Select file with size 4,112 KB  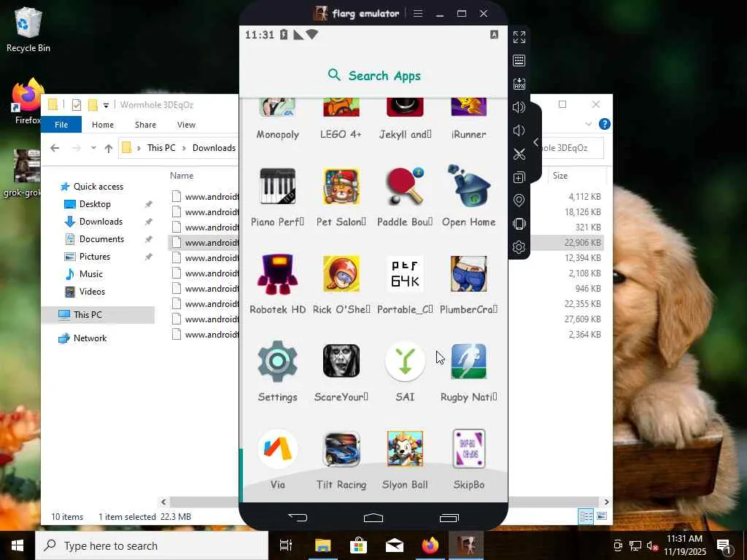click(x=387, y=197)
